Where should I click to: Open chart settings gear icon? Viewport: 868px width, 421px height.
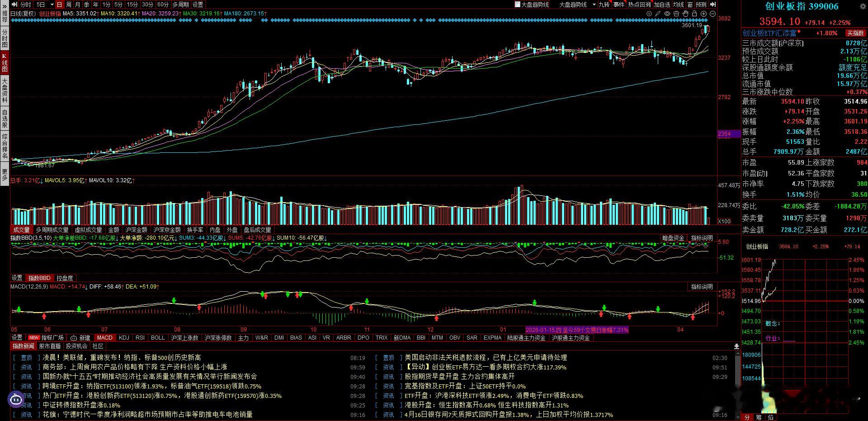pyautogui.click(x=649, y=14)
